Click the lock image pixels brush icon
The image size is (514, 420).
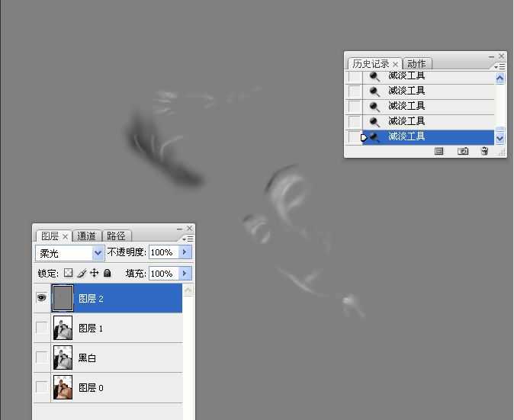point(82,273)
